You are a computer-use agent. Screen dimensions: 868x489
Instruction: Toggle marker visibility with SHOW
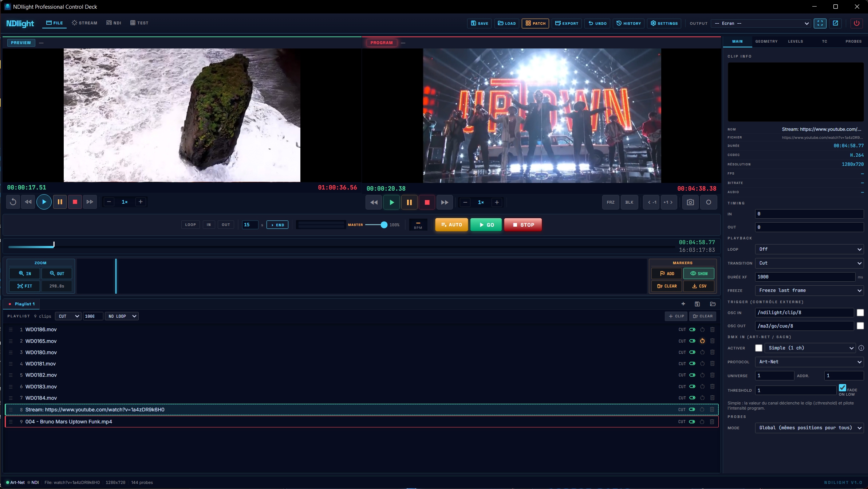[699, 274]
